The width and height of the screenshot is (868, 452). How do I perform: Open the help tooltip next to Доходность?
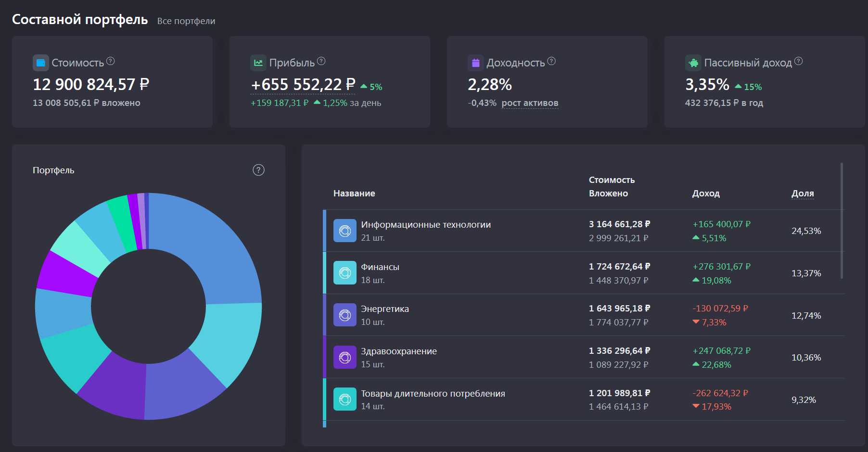551,61
